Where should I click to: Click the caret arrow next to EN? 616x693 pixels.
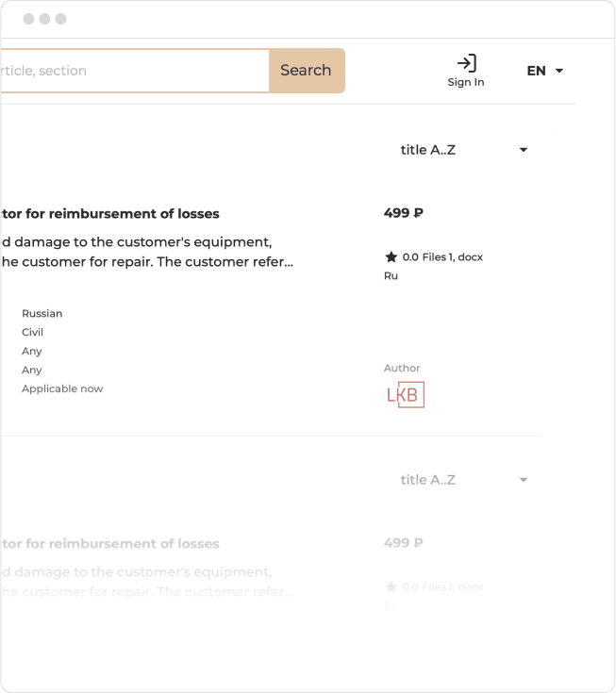559,71
